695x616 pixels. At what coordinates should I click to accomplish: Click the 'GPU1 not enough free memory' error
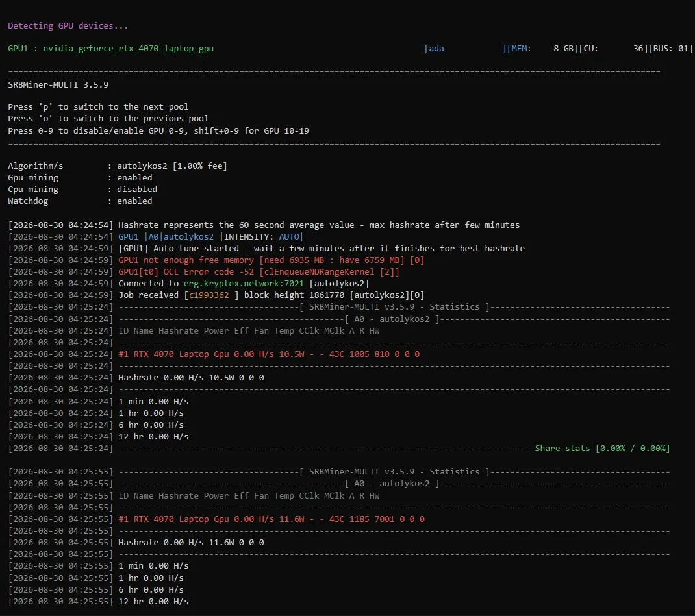pyautogui.click(x=272, y=260)
